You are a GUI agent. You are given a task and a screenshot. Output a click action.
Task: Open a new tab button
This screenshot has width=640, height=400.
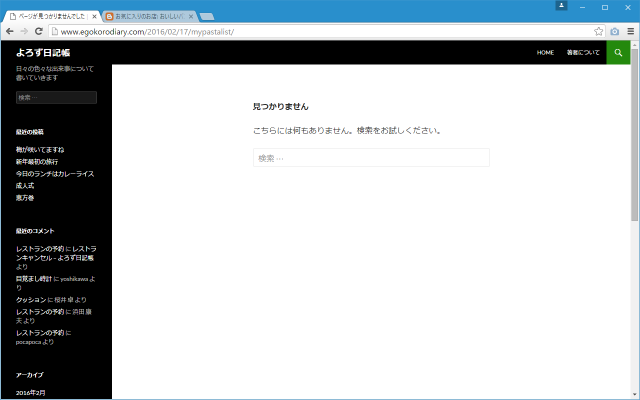[x=207, y=17]
